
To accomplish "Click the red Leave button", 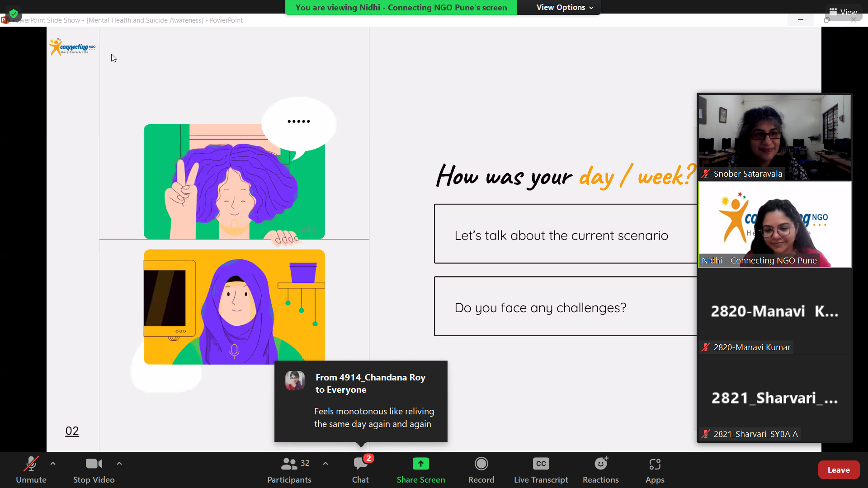I will (x=838, y=470).
